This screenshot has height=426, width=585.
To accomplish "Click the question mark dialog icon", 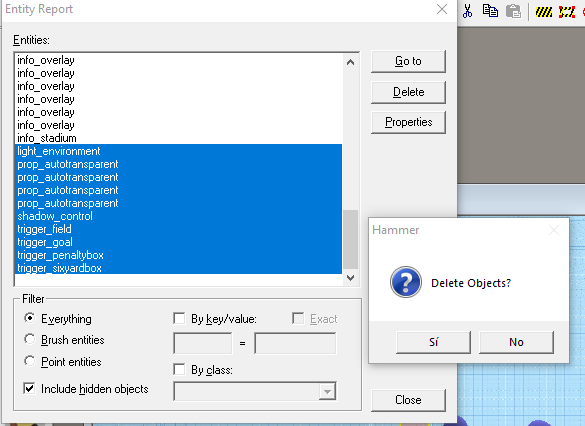I will coord(406,282).
